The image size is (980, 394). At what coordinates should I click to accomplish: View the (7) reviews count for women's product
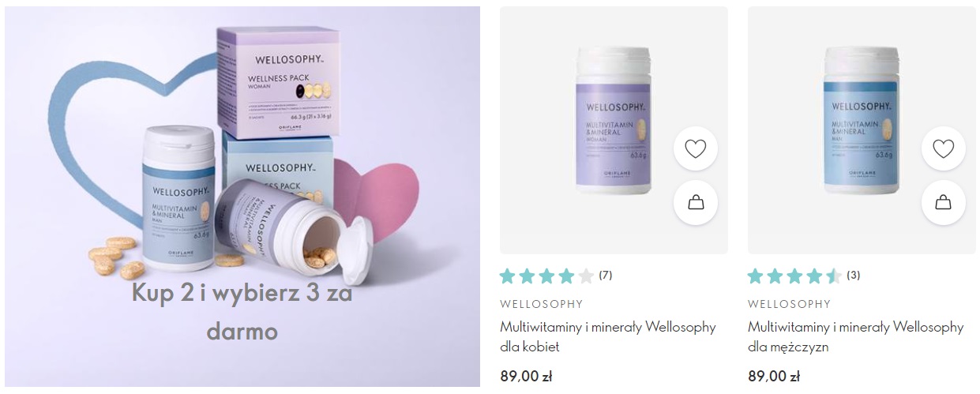606,276
